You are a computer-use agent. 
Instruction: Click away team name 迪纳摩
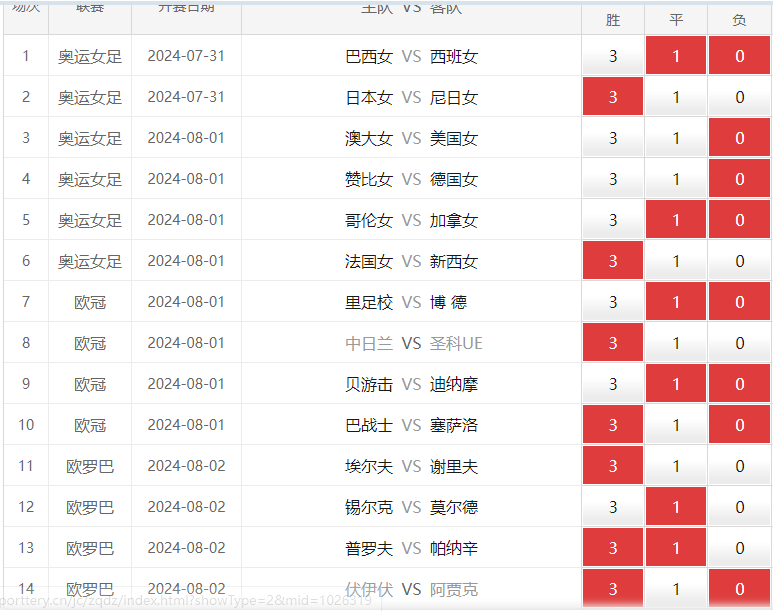tap(454, 384)
